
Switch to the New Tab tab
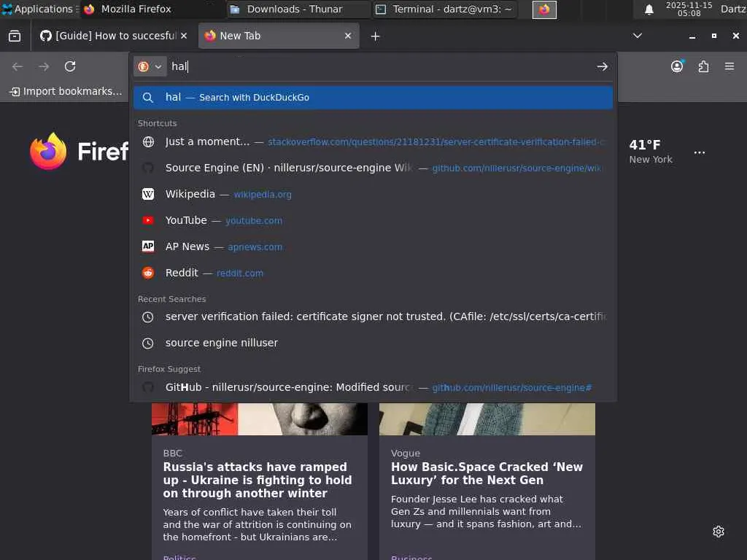click(x=279, y=36)
